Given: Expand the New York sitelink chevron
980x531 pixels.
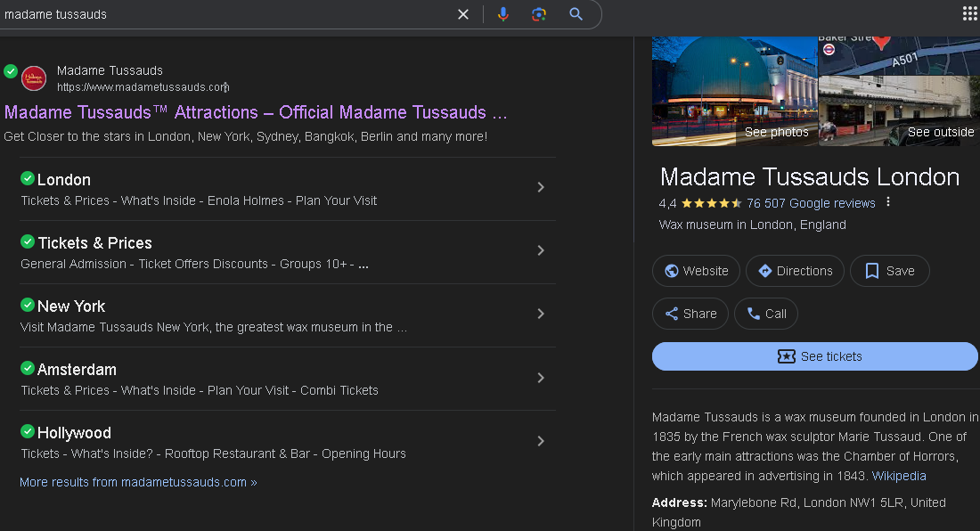Looking at the screenshot, I should point(541,314).
